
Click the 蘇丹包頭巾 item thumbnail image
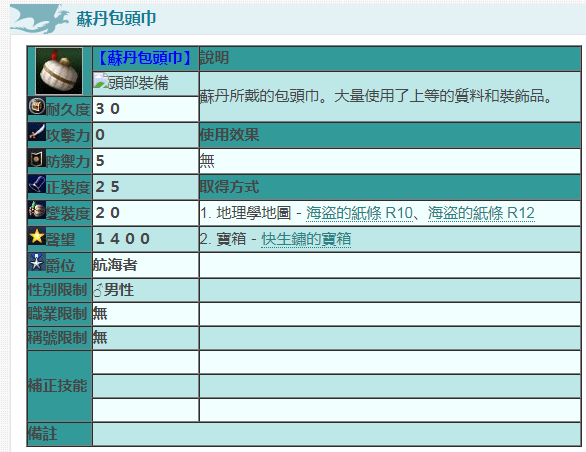pyautogui.click(x=59, y=71)
